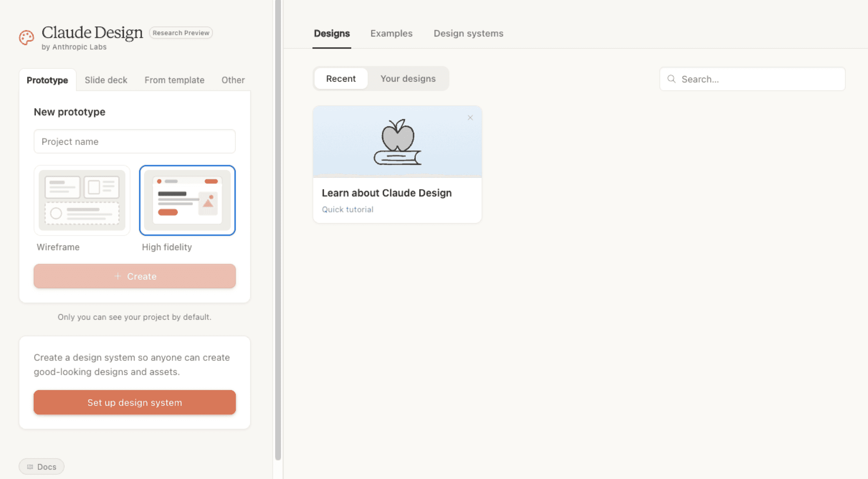
Task: Click the Quick tutorial subtitle
Action: click(348, 209)
